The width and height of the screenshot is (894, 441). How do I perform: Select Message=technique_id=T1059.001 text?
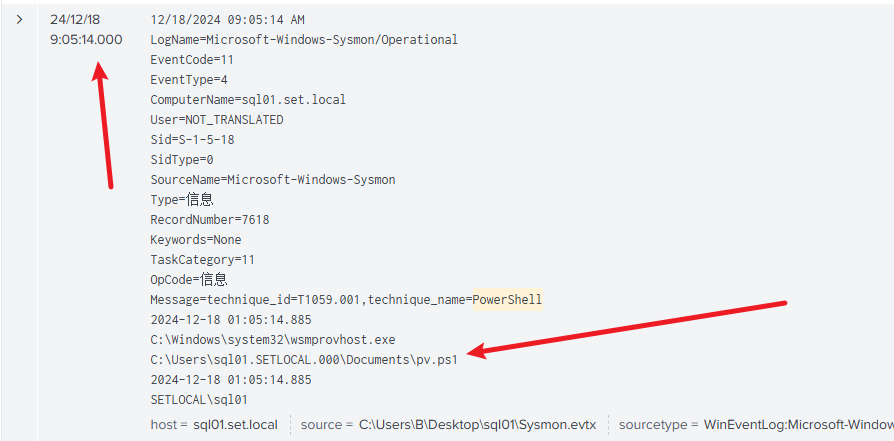pyautogui.click(x=255, y=300)
